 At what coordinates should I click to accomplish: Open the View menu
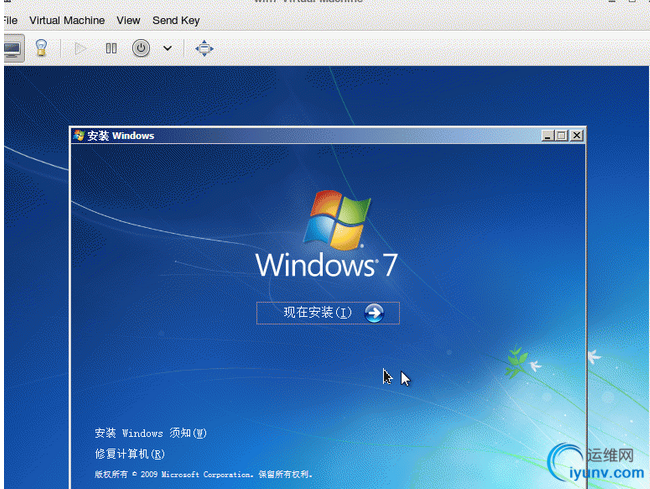[x=128, y=20]
